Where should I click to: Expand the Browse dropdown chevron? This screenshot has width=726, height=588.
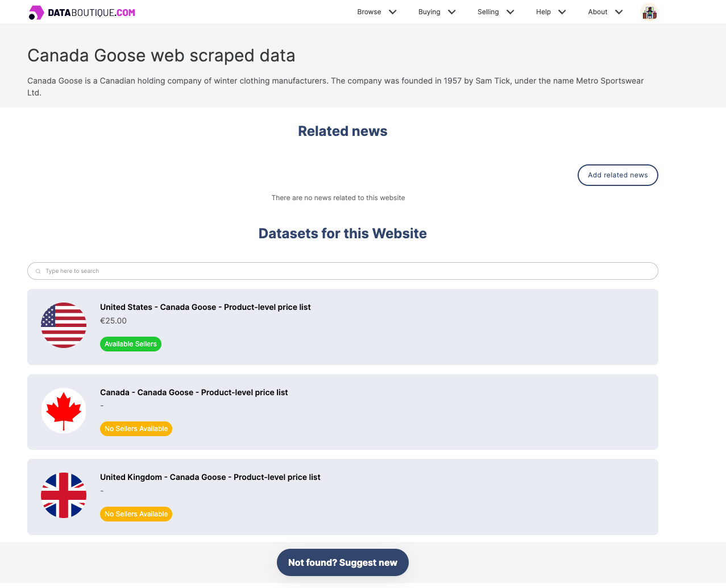[392, 12]
